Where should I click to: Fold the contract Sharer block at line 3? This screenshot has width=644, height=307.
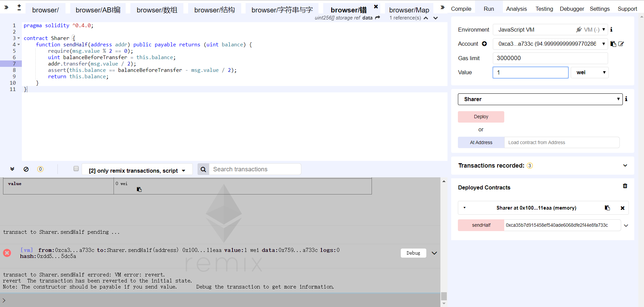tap(19, 38)
